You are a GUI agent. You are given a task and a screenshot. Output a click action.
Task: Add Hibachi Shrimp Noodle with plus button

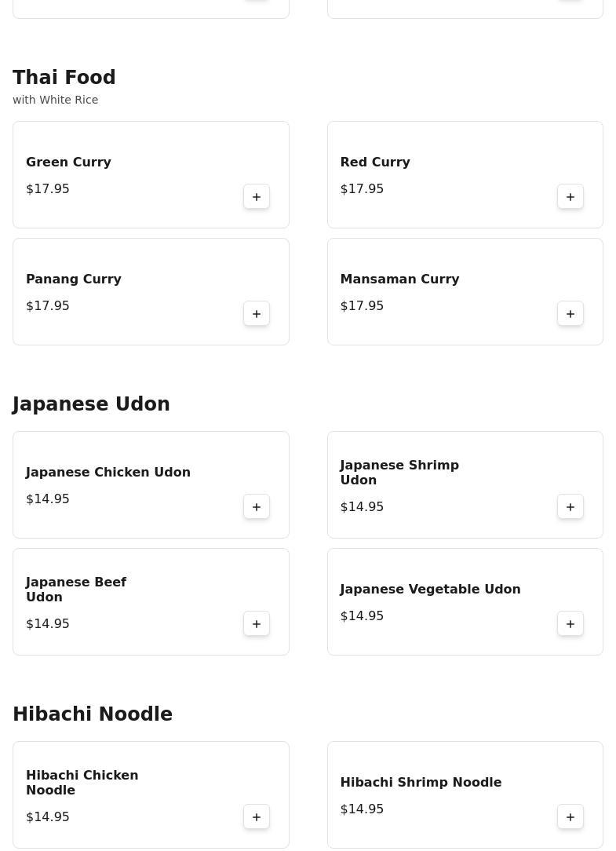coord(570,816)
